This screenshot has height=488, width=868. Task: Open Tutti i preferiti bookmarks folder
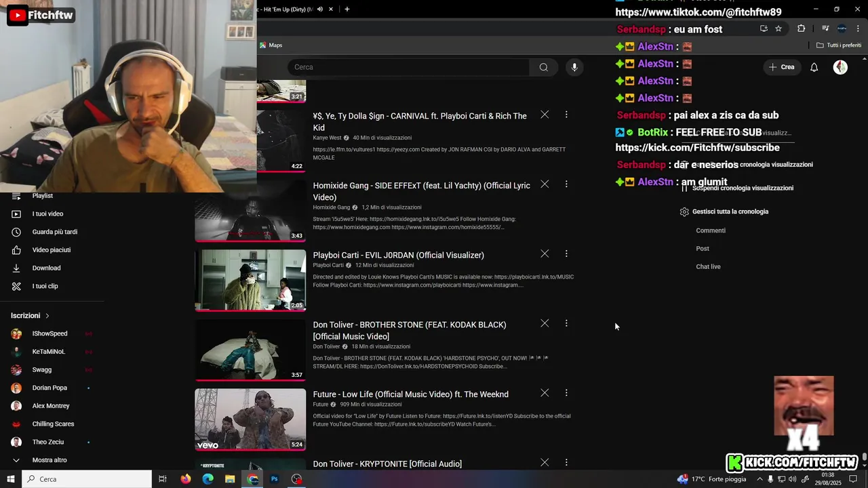point(839,45)
